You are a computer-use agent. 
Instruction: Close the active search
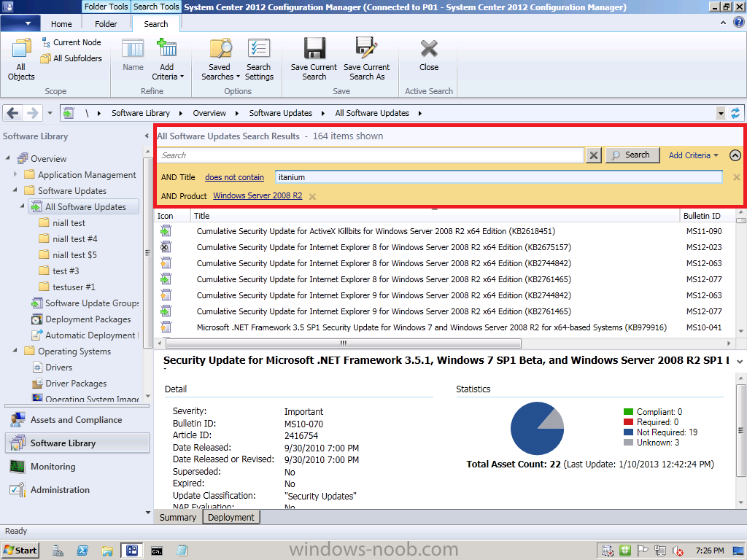coord(429,54)
